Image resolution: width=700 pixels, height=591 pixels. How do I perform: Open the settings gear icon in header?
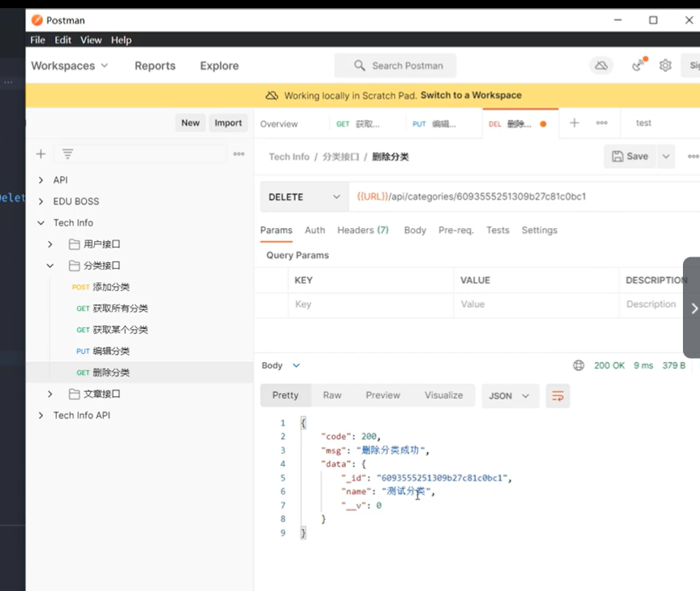pyautogui.click(x=665, y=66)
